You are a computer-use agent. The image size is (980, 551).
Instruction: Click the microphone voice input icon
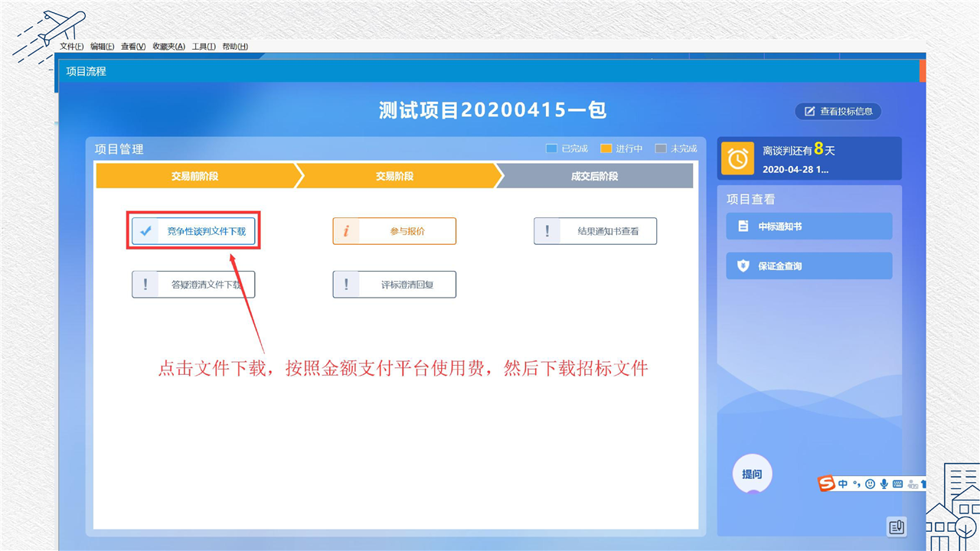pyautogui.click(x=884, y=484)
